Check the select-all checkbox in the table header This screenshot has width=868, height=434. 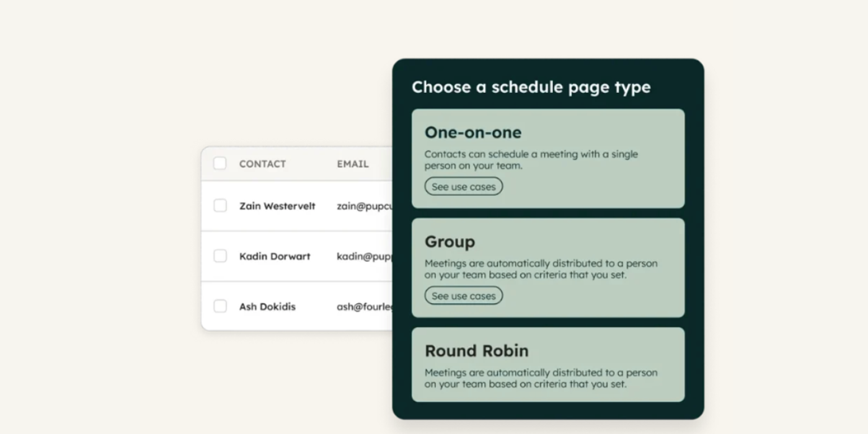(x=220, y=163)
